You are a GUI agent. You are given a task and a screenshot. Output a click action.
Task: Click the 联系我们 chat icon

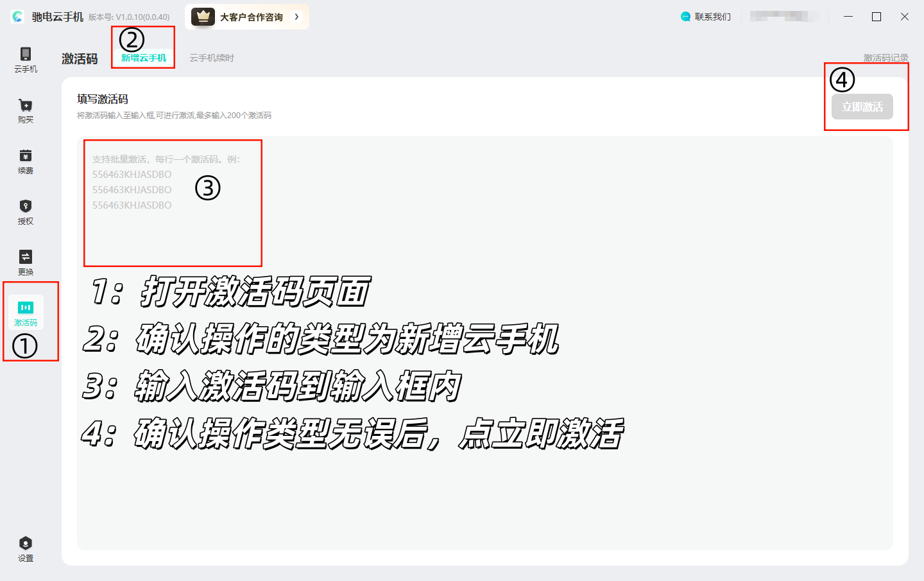[685, 17]
